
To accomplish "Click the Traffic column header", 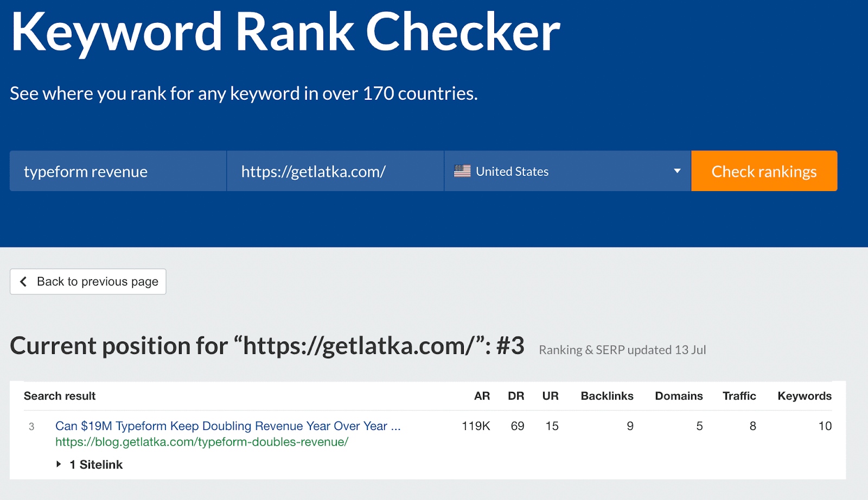I will 739,396.
